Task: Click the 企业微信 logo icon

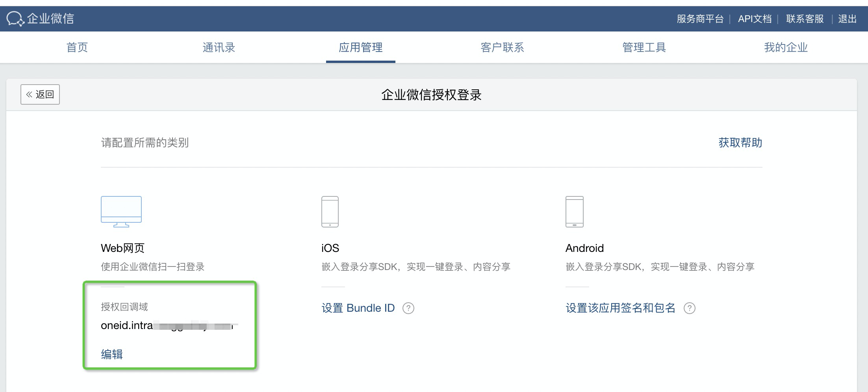Action: (16, 18)
